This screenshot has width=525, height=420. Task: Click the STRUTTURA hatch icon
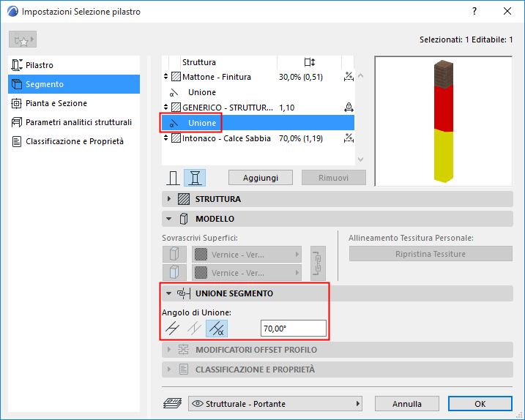[184, 199]
